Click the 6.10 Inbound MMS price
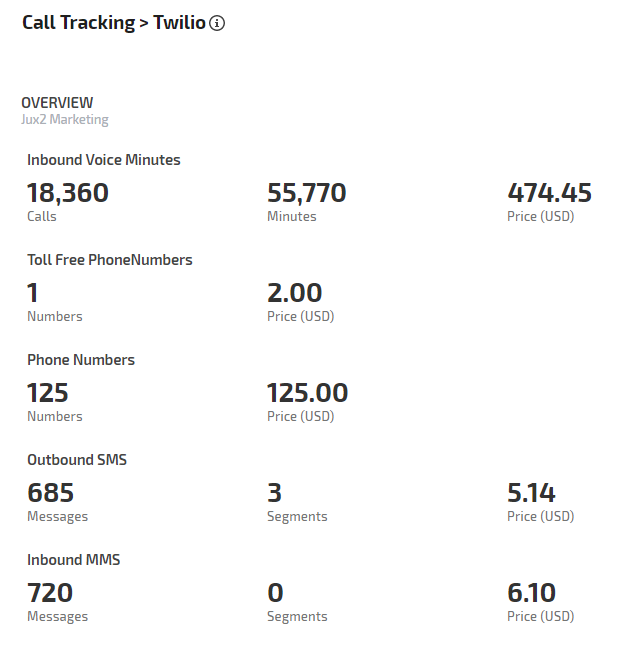Image resolution: width=624 pixels, height=657 pixels. (x=532, y=593)
